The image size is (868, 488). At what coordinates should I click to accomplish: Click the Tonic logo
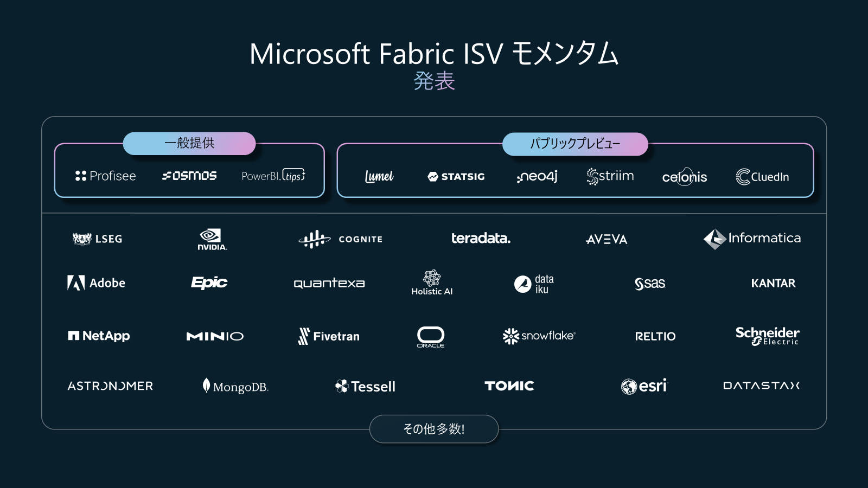509,386
